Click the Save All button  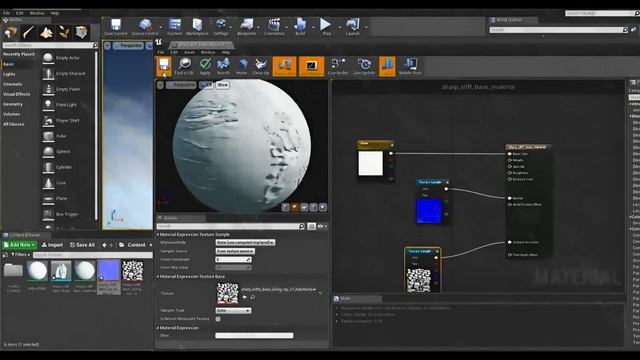point(82,245)
